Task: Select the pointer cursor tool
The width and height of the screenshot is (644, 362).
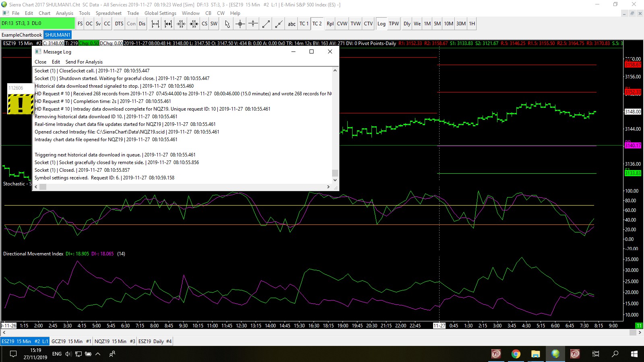Action: (227, 24)
